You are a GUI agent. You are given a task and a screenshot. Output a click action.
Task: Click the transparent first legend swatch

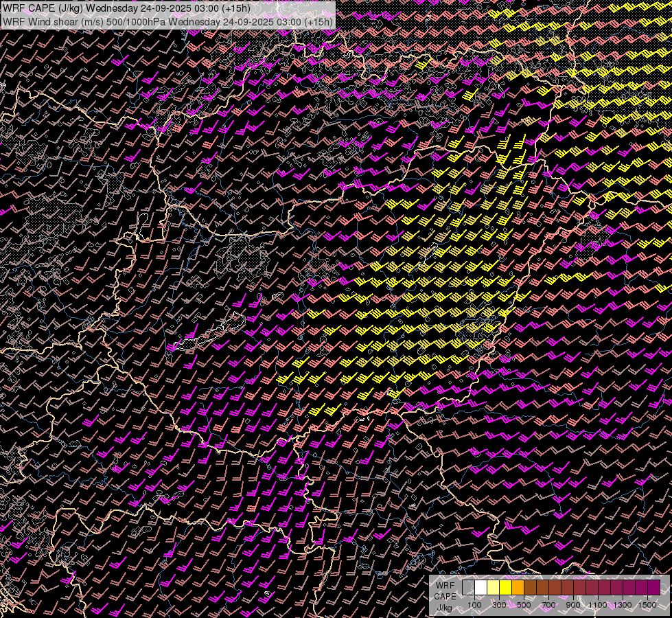point(468,587)
